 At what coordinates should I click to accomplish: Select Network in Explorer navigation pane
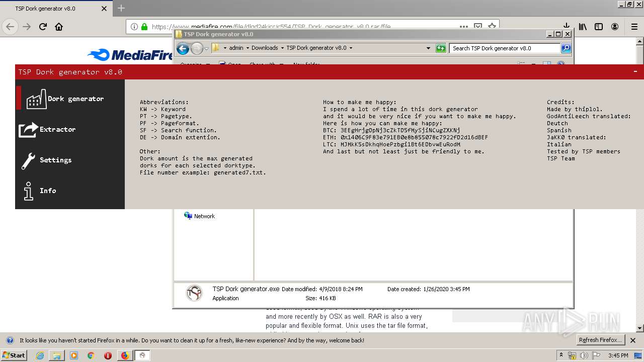199,216
